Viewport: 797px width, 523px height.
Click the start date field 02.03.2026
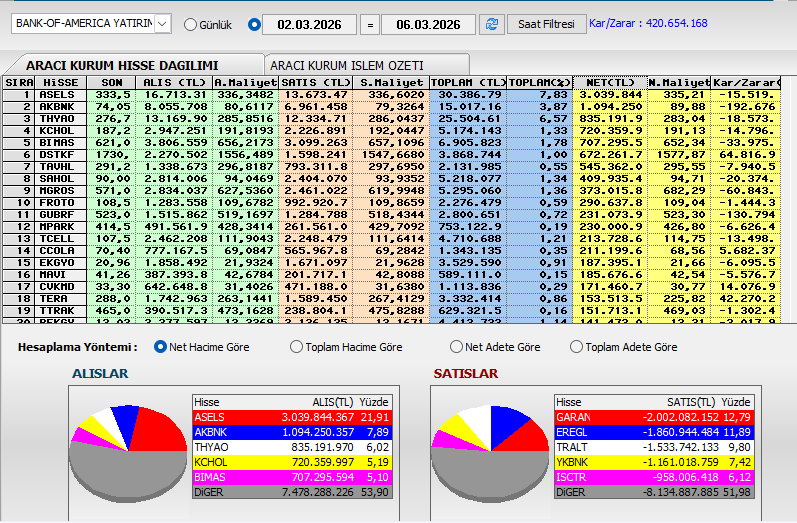click(311, 24)
